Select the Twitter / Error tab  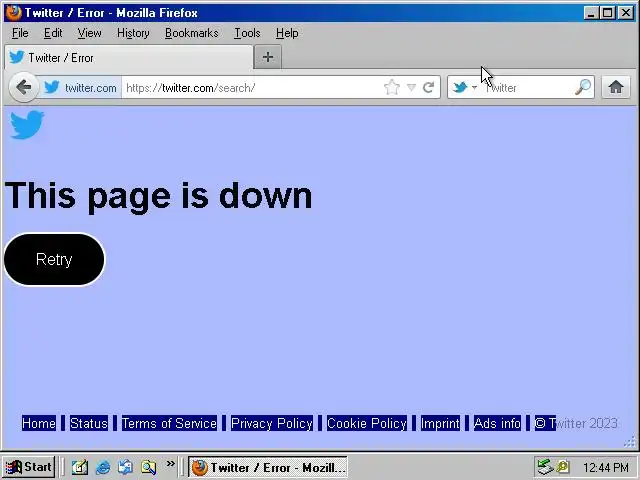[x=129, y=58]
